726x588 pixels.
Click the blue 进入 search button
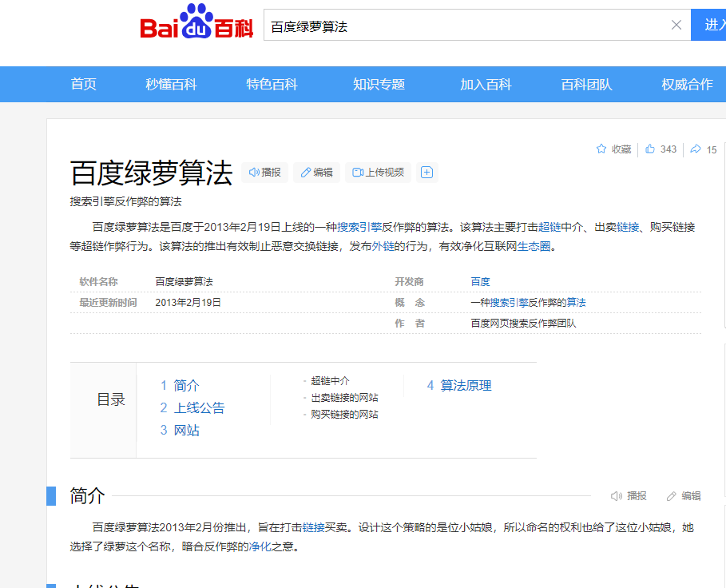coord(708,25)
